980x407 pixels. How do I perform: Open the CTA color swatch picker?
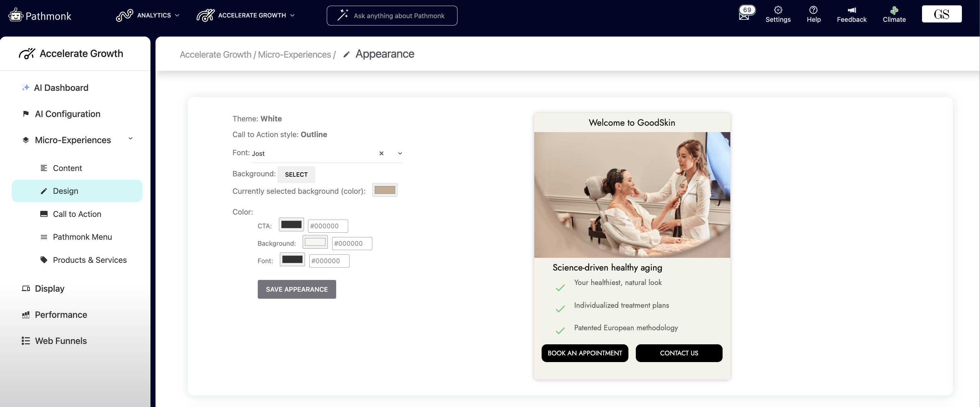click(x=291, y=225)
